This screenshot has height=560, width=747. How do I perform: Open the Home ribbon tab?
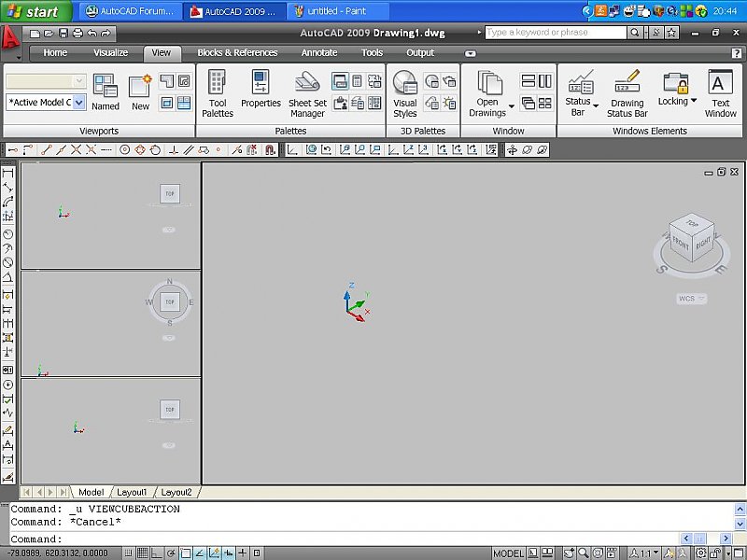[x=55, y=53]
